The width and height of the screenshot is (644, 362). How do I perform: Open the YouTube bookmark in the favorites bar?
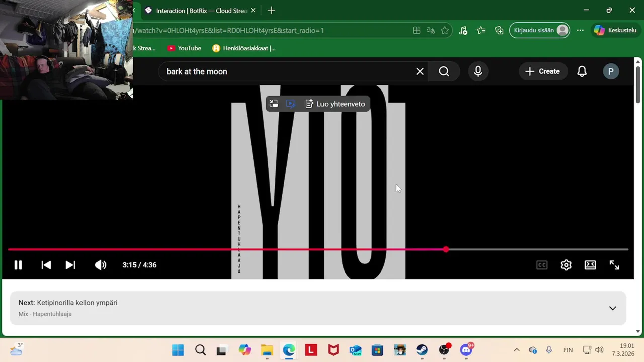coord(184,48)
